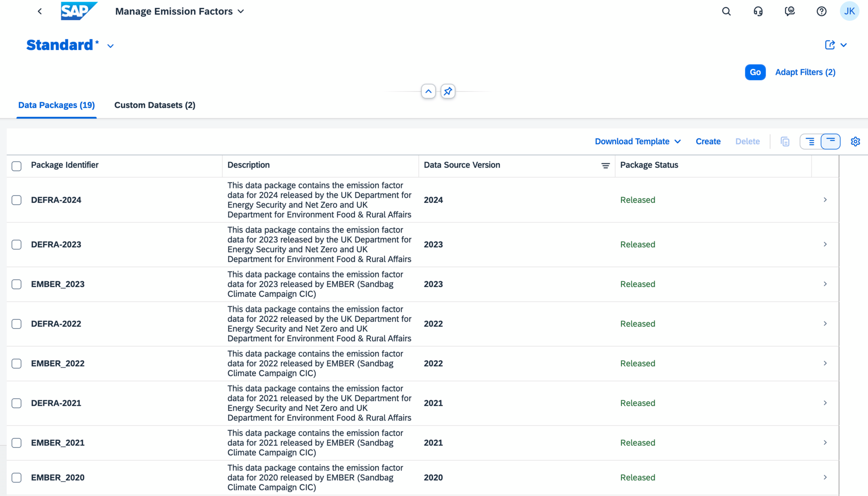The width and height of the screenshot is (868, 496).
Task: Switch to Data Packages (19) tab
Action: (x=56, y=105)
